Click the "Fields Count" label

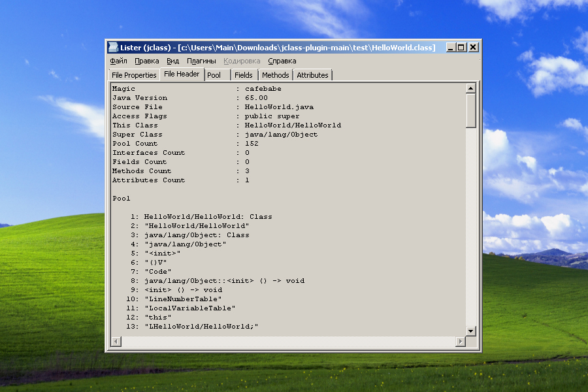[140, 161]
